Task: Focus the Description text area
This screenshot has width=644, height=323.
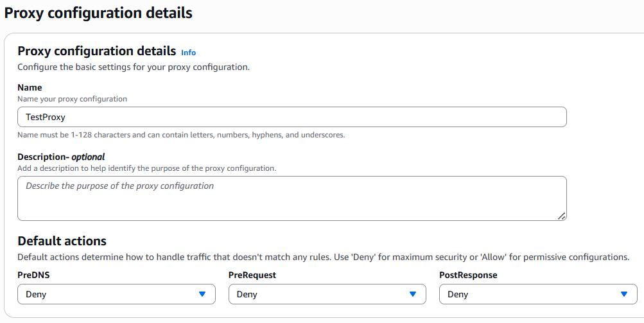Action: [292, 198]
